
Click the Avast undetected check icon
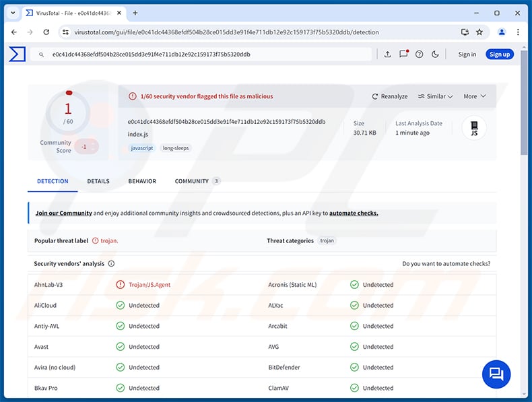[120, 347]
